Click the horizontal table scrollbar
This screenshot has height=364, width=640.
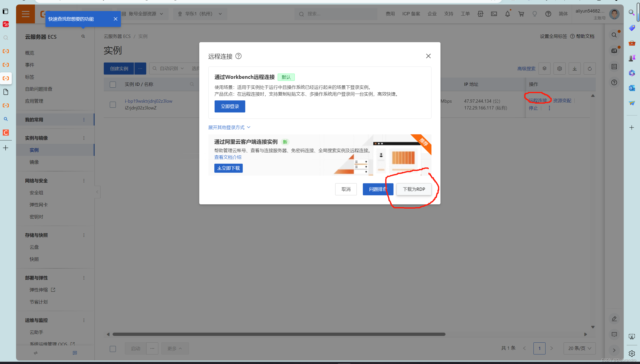[279, 334]
